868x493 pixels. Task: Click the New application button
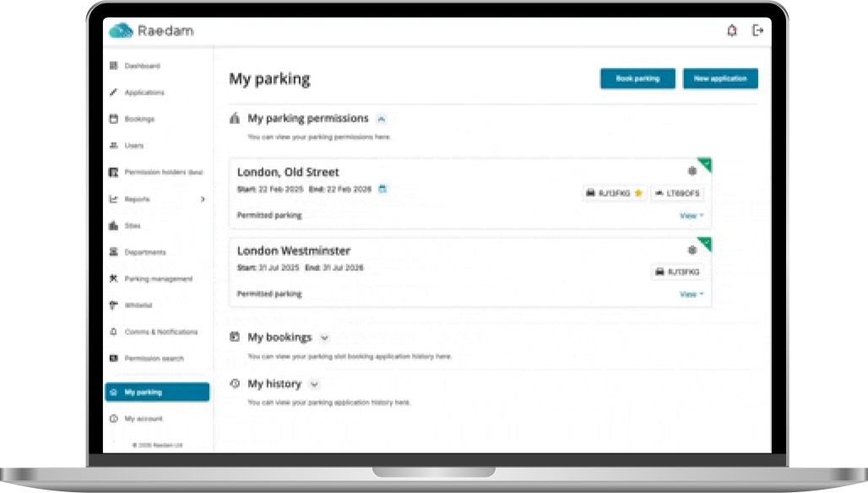[x=720, y=79]
